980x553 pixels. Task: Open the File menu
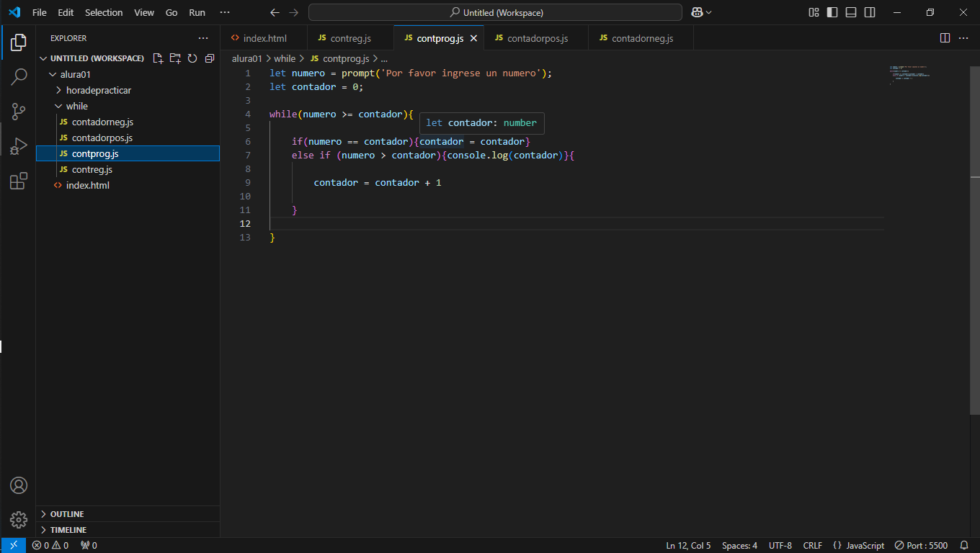click(40, 12)
